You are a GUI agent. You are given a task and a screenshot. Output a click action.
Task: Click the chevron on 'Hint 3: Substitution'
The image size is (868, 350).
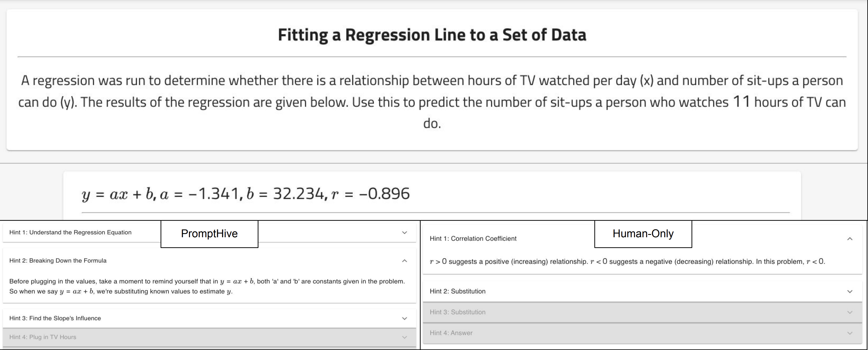point(850,312)
